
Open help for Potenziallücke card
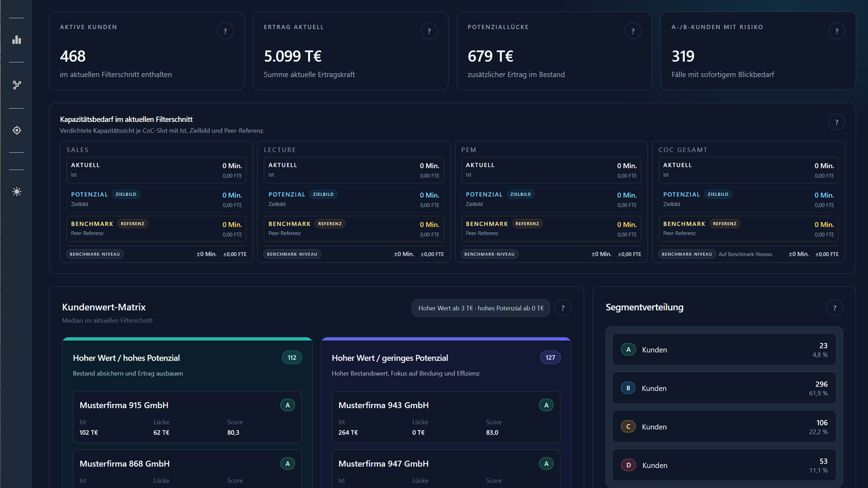[633, 31]
